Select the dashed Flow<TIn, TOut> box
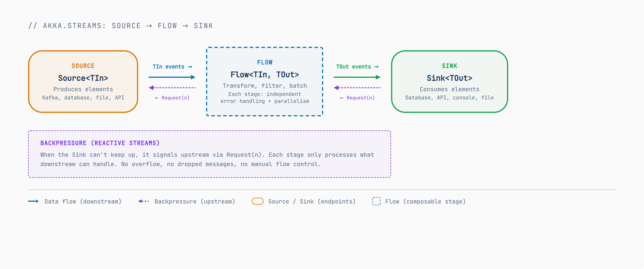Image resolution: width=644 pixels, height=269 pixels. click(x=265, y=82)
